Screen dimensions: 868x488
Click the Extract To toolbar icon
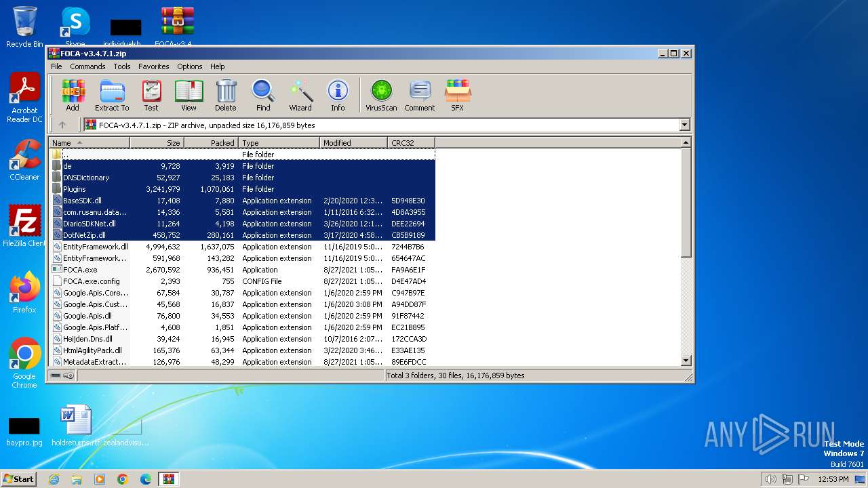[112, 96]
